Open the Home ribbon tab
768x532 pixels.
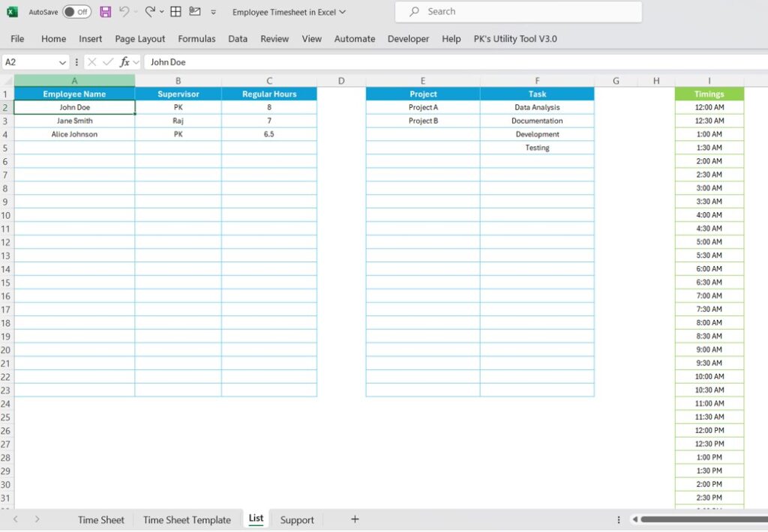(x=53, y=39)
